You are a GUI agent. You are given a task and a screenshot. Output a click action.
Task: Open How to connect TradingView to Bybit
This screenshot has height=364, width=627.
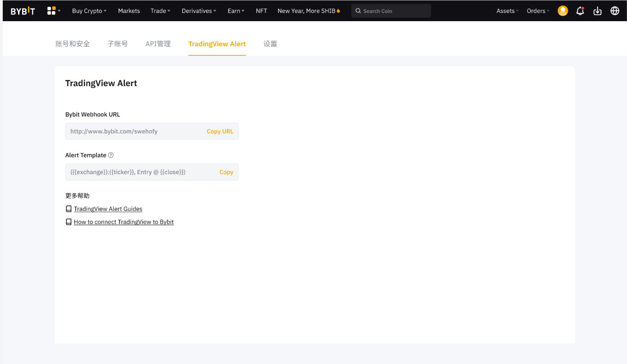pyautogui.click(x=123, y=222)
